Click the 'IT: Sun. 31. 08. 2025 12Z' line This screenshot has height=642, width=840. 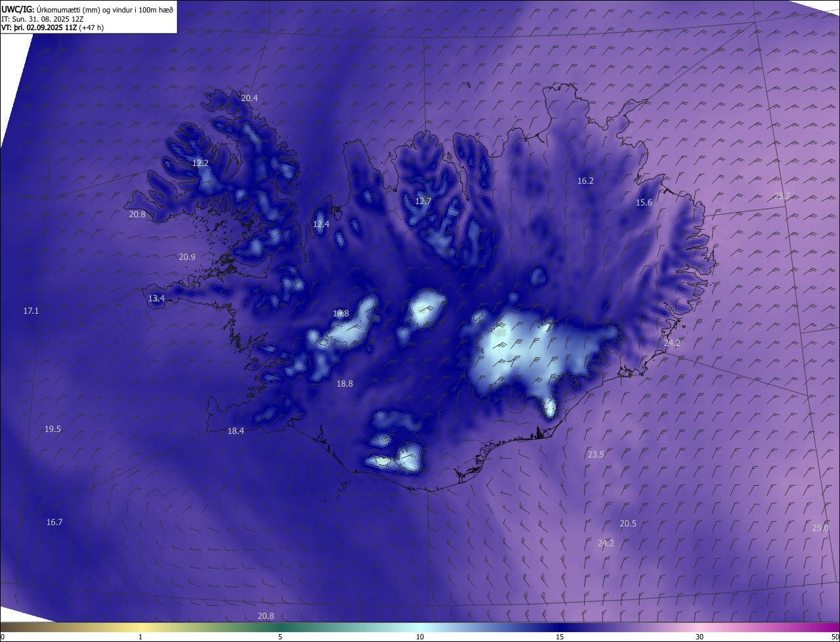click(42, 18)
